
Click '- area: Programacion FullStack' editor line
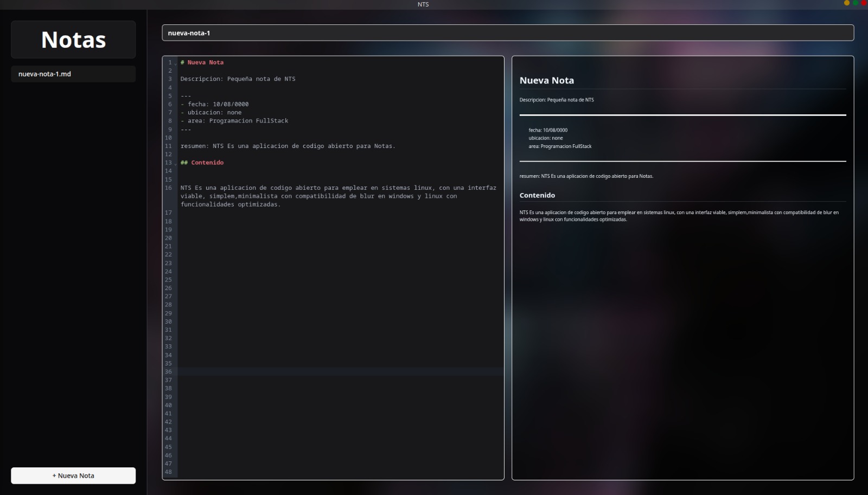pos(234,121)
